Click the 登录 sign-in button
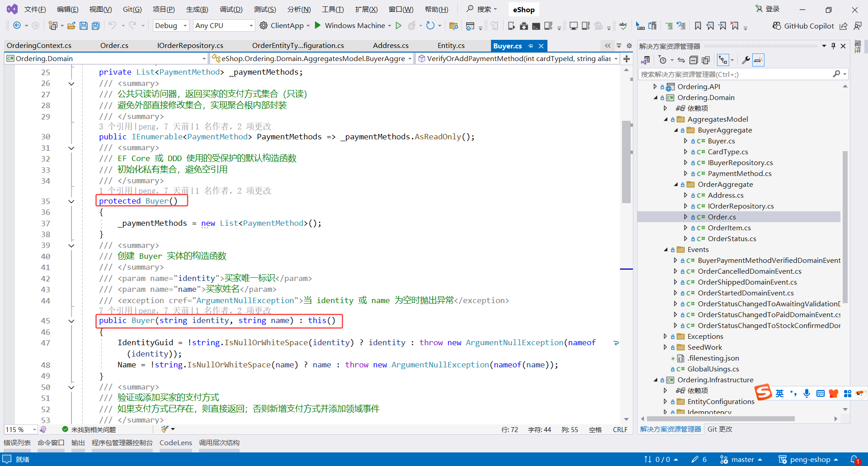 pos(768,9)
